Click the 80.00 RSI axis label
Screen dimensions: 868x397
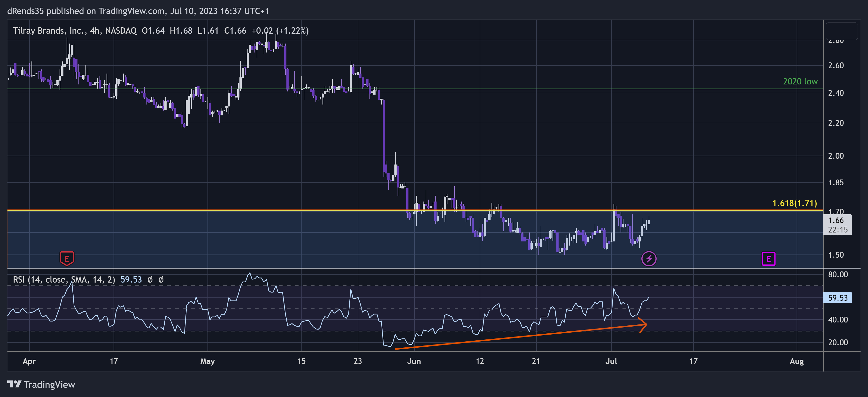pos(838,274)
